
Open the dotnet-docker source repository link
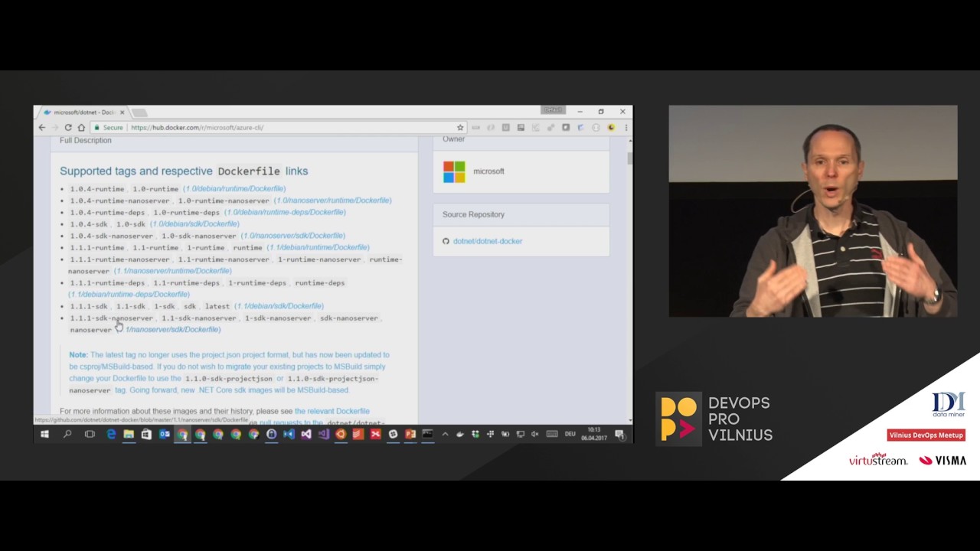pos(488,241)
